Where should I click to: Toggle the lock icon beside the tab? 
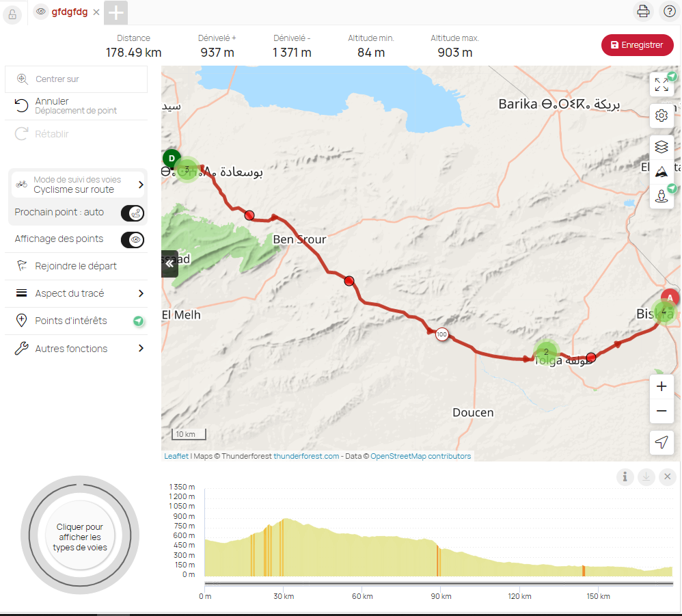point(12,14)
